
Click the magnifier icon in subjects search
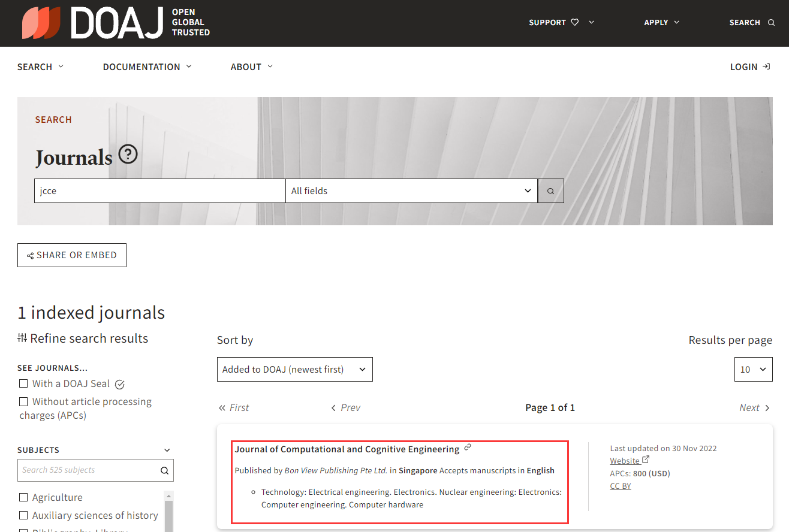[164, 470]
